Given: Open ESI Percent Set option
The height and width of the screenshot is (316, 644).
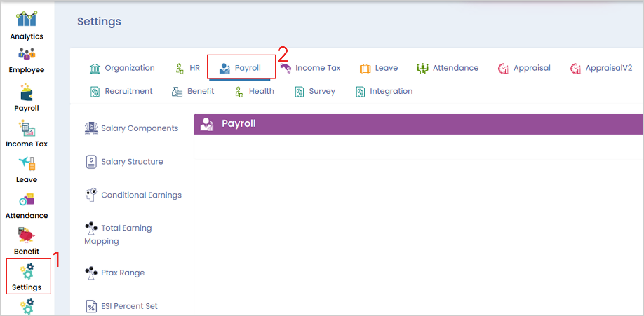Looking at the screenshot, I should pos(121,306).
